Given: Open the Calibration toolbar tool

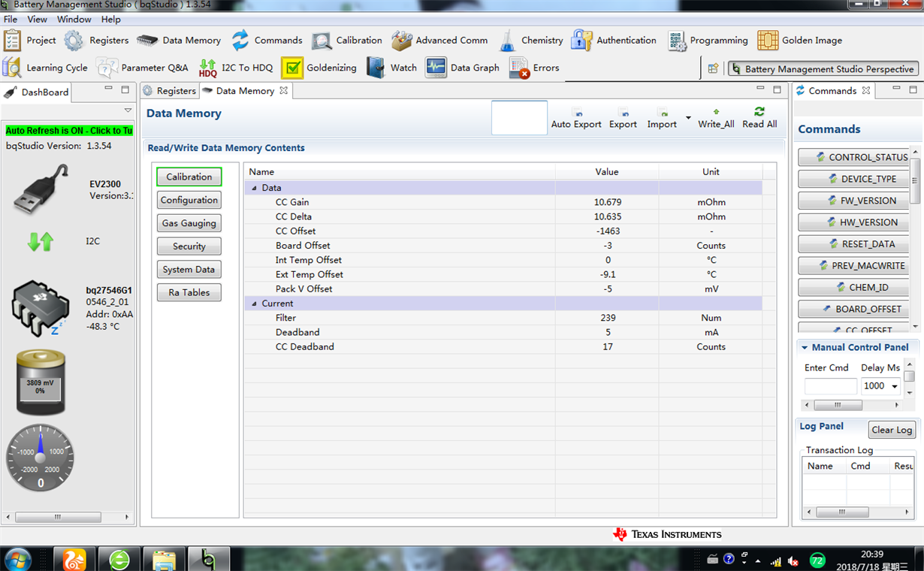Looking at the screenshot, I should (x=347, y=41).
